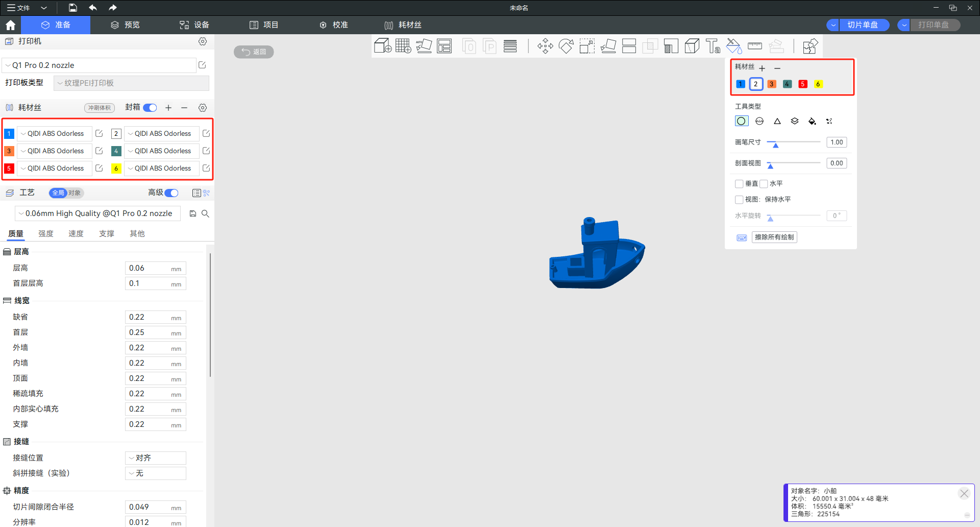
Task: Toggle the 高级 advanced mode switch
Action: 171,193
